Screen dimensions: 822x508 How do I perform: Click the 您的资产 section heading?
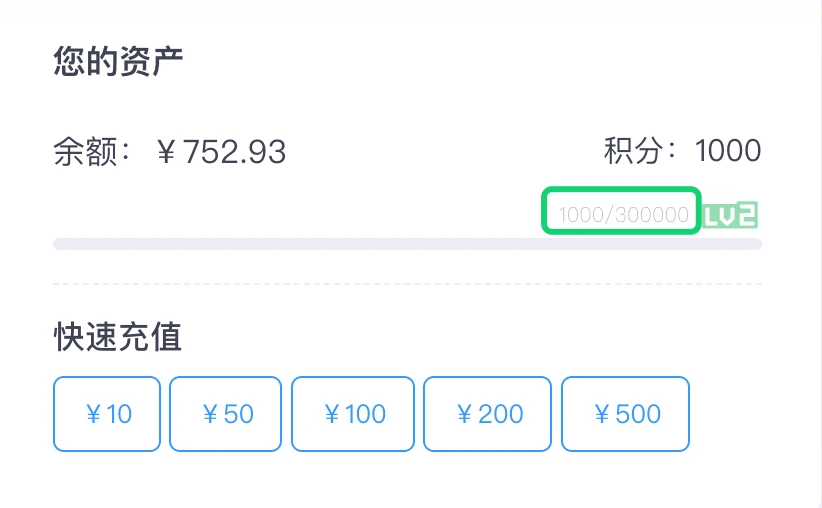pyautogui.click(x=118, y=61)
